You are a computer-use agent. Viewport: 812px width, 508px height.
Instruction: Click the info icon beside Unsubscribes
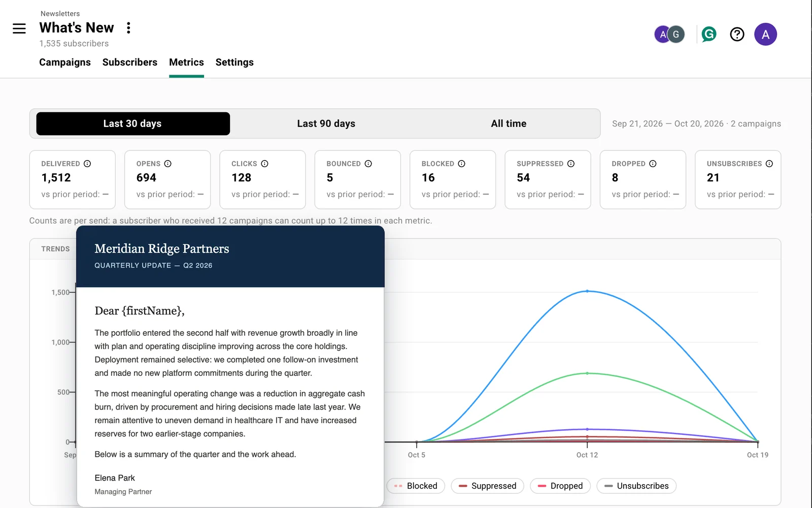769,164
